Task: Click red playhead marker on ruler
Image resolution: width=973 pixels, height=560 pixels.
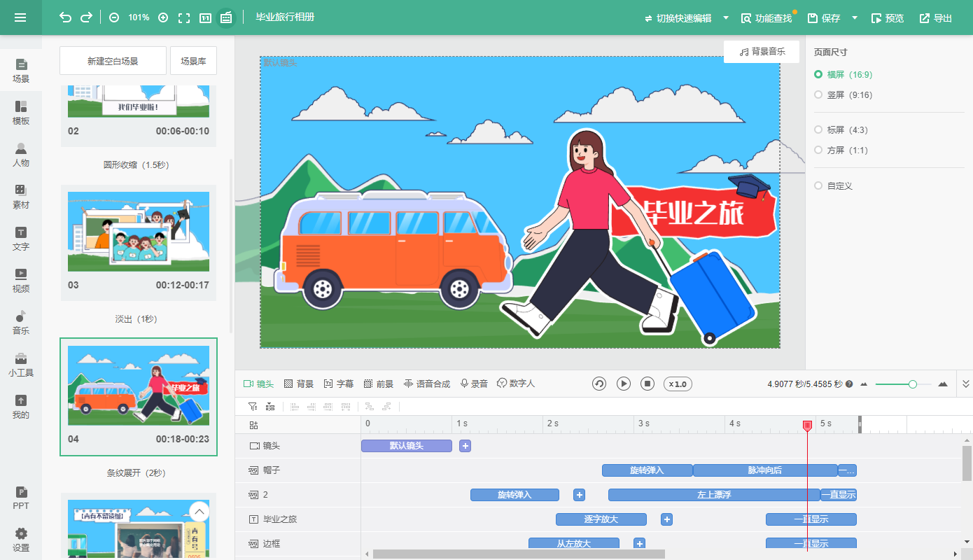Action: coord(807,426)
